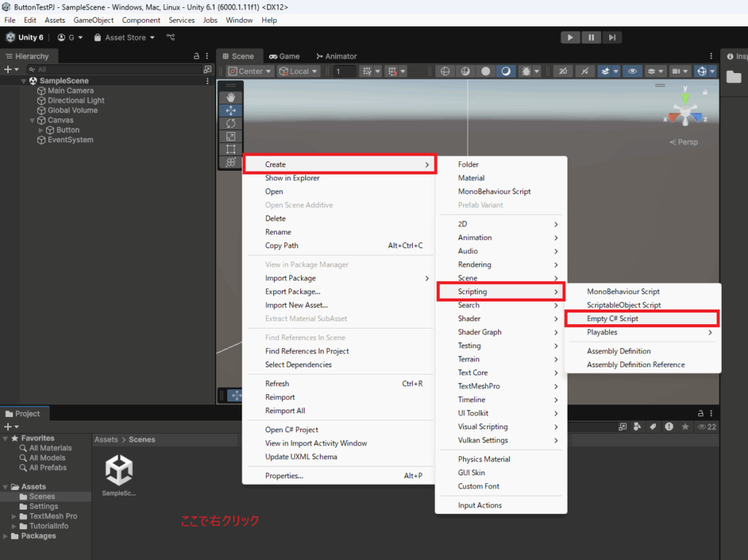Open Center pivot mode dropdown

click(250, 71)
